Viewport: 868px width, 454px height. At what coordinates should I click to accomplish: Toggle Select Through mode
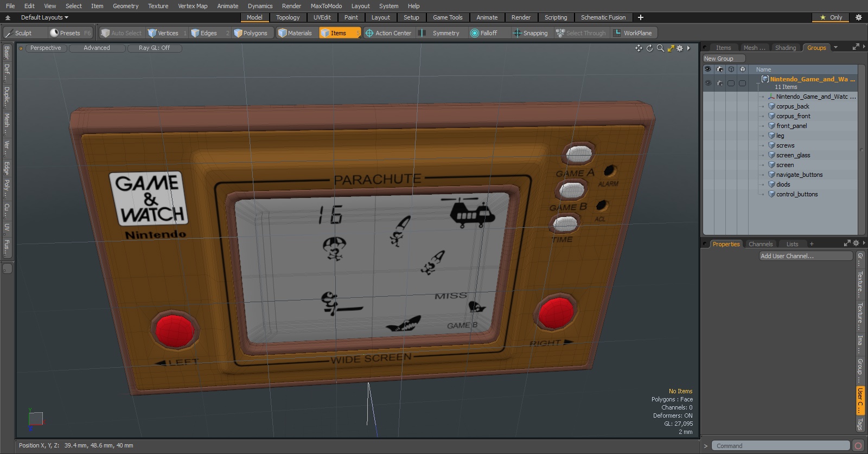click(581, 33)
